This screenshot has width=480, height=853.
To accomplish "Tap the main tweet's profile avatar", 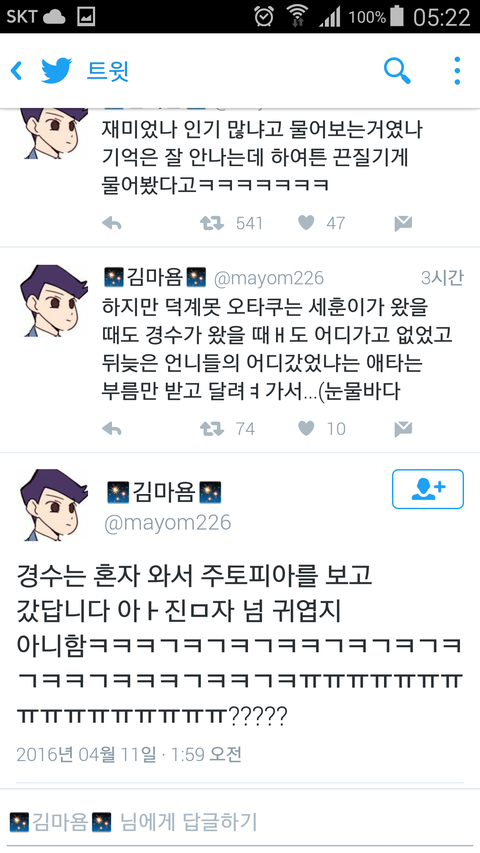I will [53, 505].
